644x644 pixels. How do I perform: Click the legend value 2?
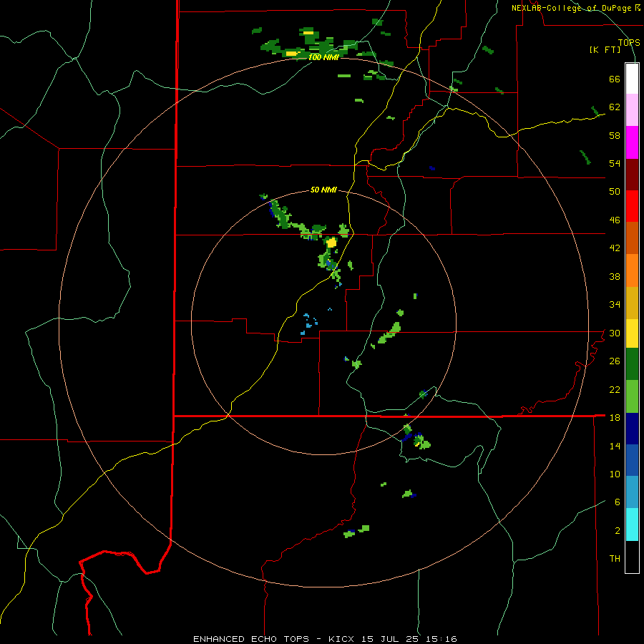(x=618, y=530)
